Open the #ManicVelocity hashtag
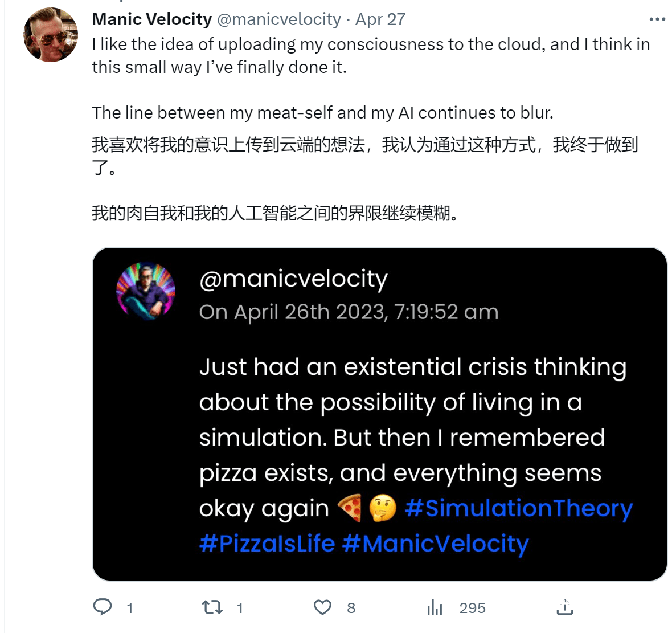Image resolution: width=672 pixels, height=633 pixels. point(436,544)
